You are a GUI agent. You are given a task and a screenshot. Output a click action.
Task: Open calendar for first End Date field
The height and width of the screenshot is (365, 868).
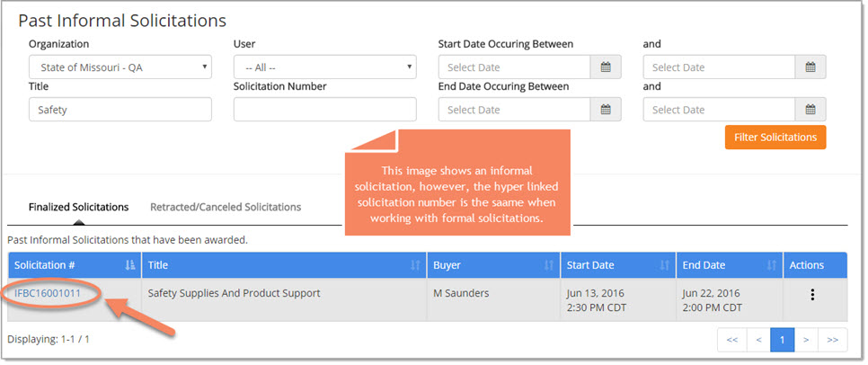(x=605, y=110)
